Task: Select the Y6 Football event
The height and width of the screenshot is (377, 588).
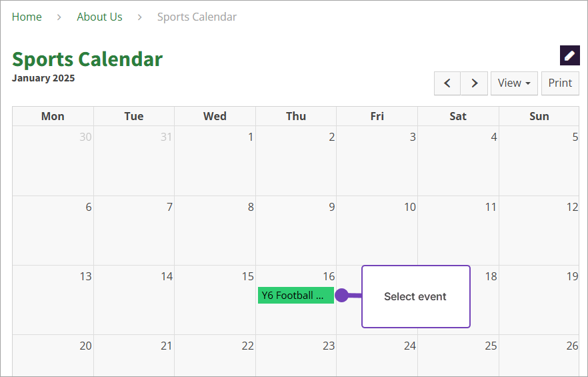Action: click(x=296, y=296)
